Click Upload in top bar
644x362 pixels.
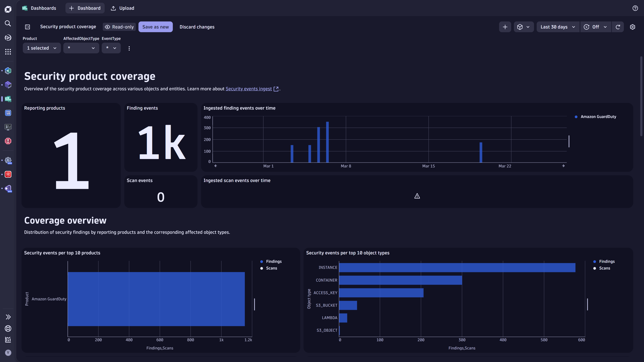[x=122, y=8]
